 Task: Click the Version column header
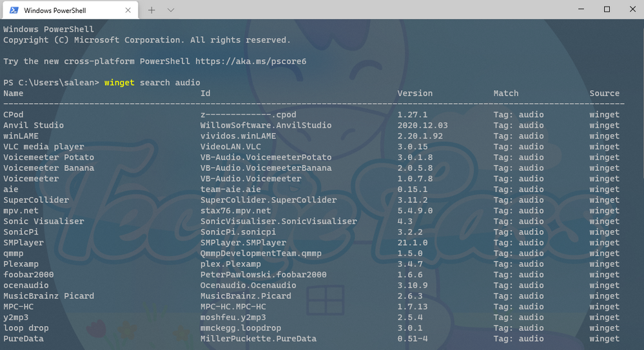point(415,93)
